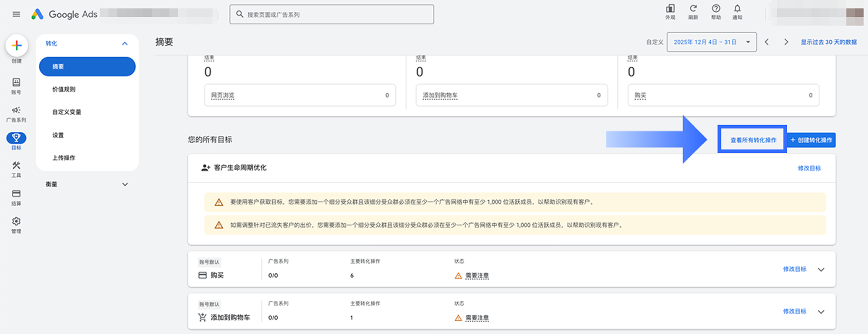The image size is (868, 334).
Task: Click 查看所有转化操作 link
Action: pyautogui.click(x=753, y=140)
